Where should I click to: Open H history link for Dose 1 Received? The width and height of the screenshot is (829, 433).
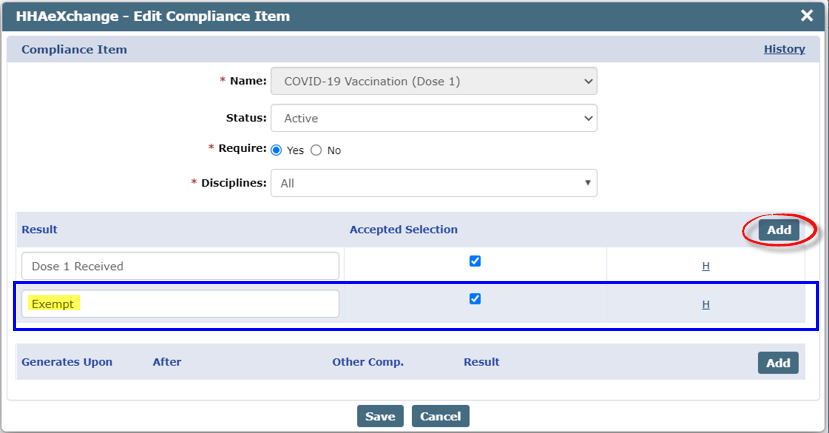705,267
